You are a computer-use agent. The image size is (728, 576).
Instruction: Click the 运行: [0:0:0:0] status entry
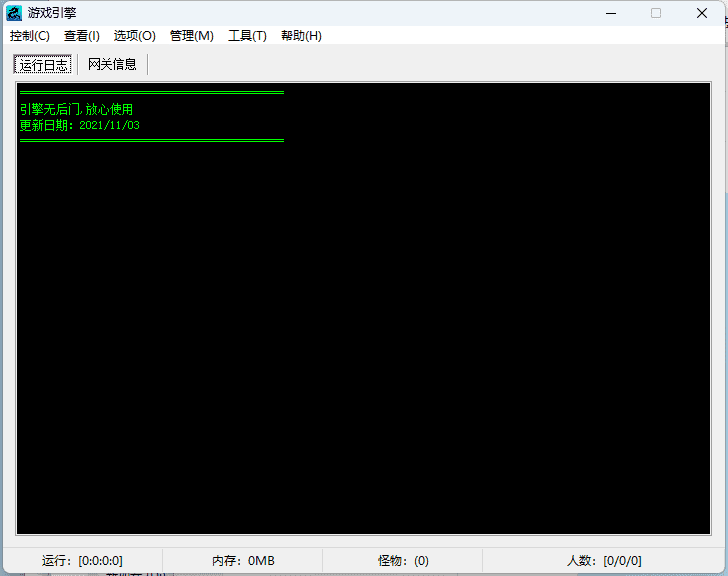[x=82, y=561]
